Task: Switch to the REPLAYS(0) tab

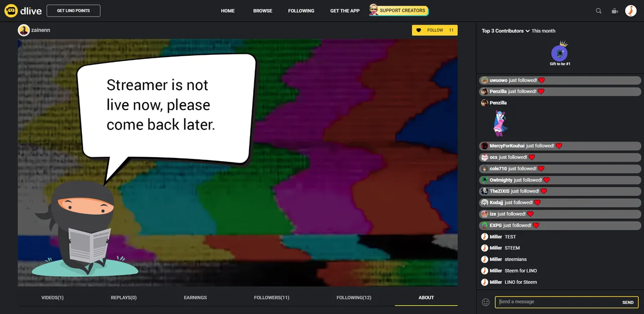Action: pos(124,298)
